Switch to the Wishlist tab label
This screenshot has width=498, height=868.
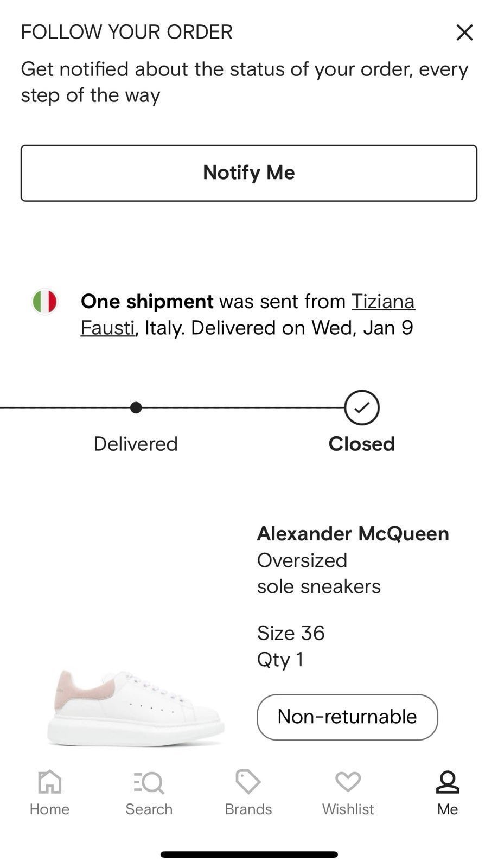(x=348, y=809)
